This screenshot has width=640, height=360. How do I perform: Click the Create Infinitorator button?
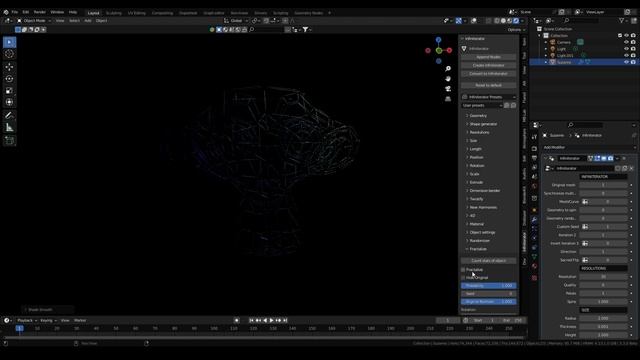[x=489, y=65]
